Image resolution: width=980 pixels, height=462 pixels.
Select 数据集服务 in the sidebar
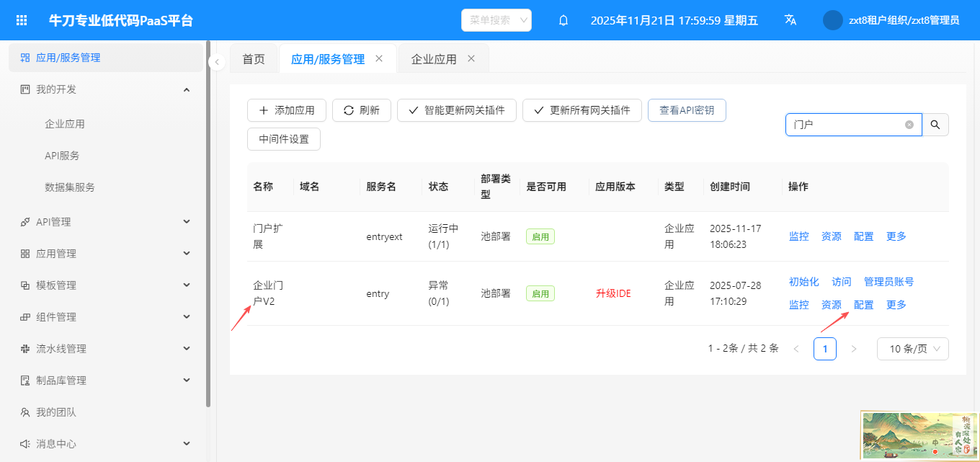pyautogui.click(x=70, y=187)
